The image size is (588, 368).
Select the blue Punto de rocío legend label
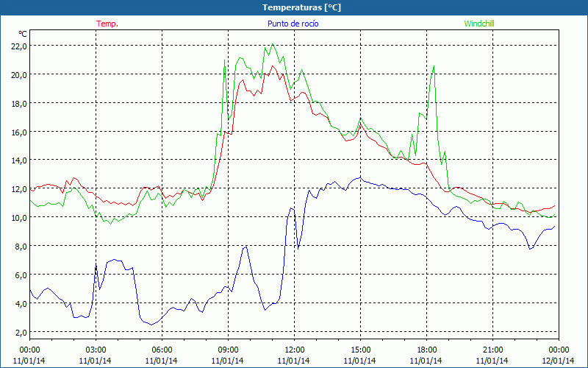pos(293,24)
